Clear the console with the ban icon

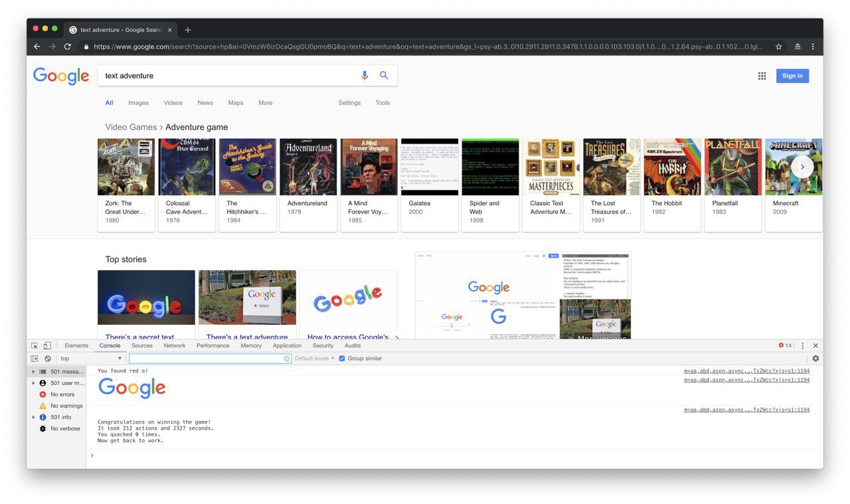(x=48, y=359)
